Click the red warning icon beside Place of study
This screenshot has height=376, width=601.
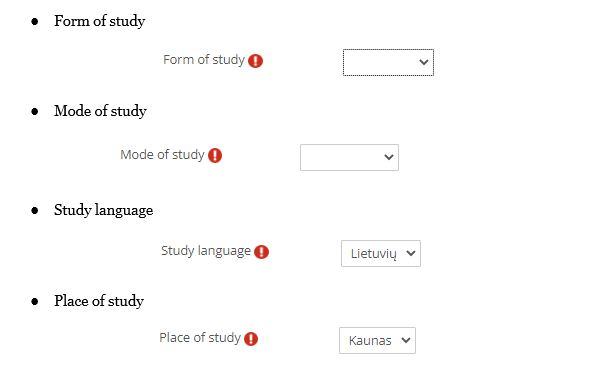251,338
